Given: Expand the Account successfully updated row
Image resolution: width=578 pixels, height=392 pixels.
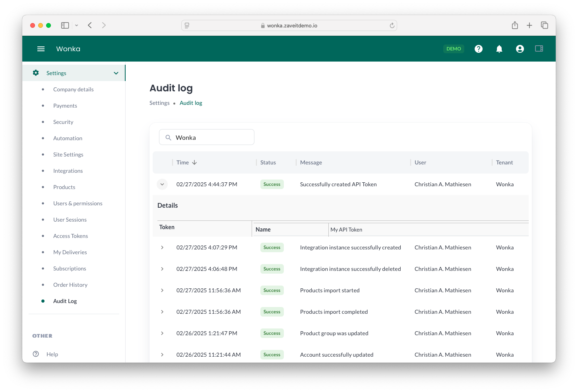Looking at the screenshot, I should (x=162, y=355).
